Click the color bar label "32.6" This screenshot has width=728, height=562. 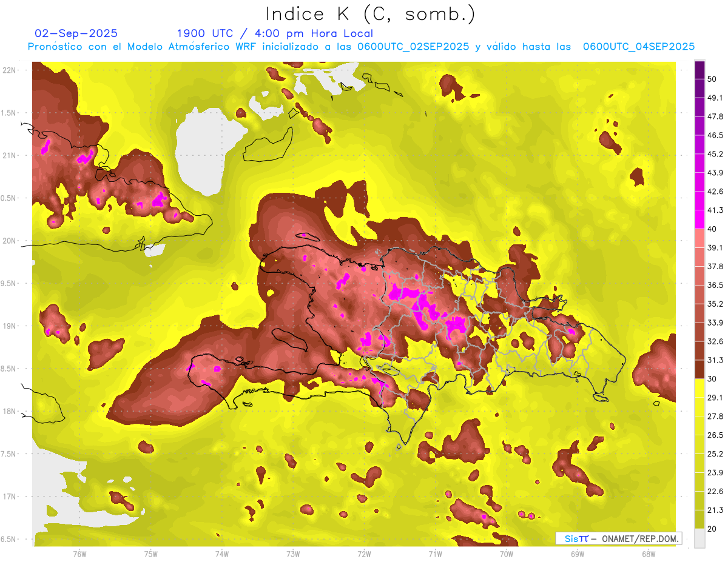pos(715,341)
